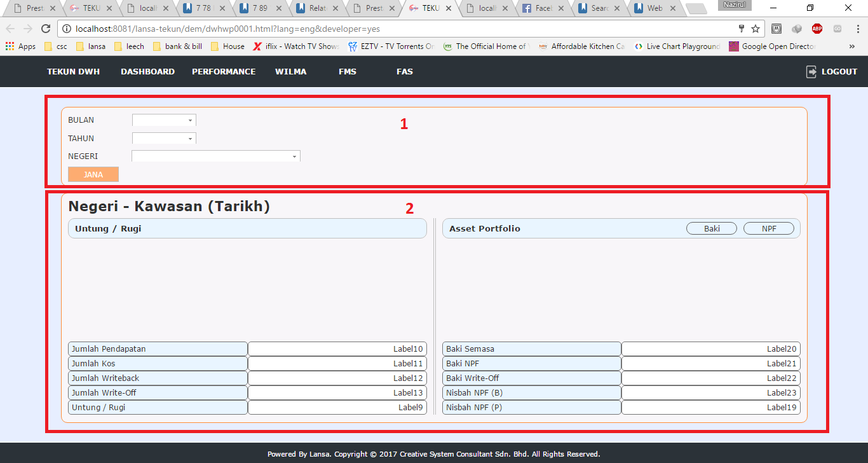The width and height of the screenshot is (868, 463).
Task: Click the Baki button in Asset Portfolio
Action: click(712, 229)
